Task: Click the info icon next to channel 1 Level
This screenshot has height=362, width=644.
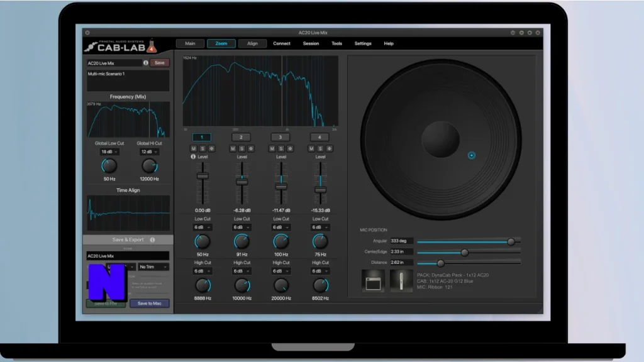Action: 193,156
